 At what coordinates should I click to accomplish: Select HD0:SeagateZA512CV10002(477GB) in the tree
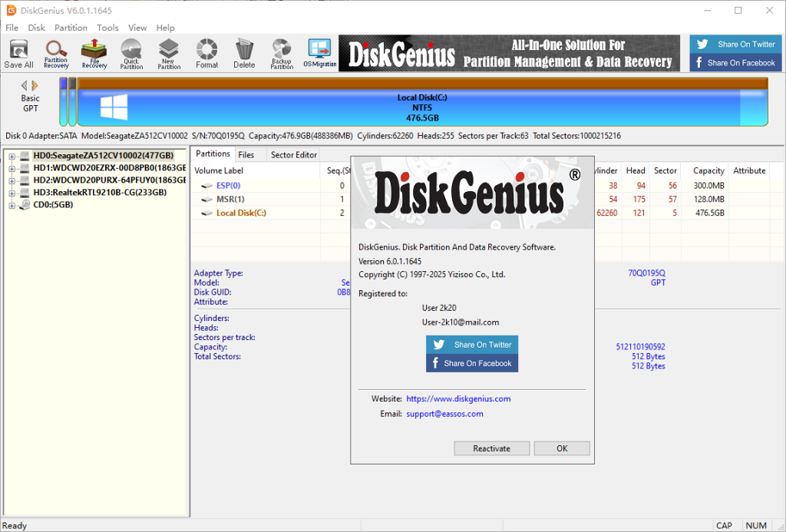[104, 155]
